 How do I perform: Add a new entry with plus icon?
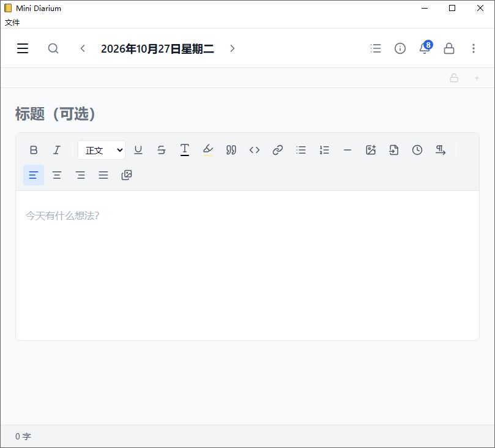[477, 78]
